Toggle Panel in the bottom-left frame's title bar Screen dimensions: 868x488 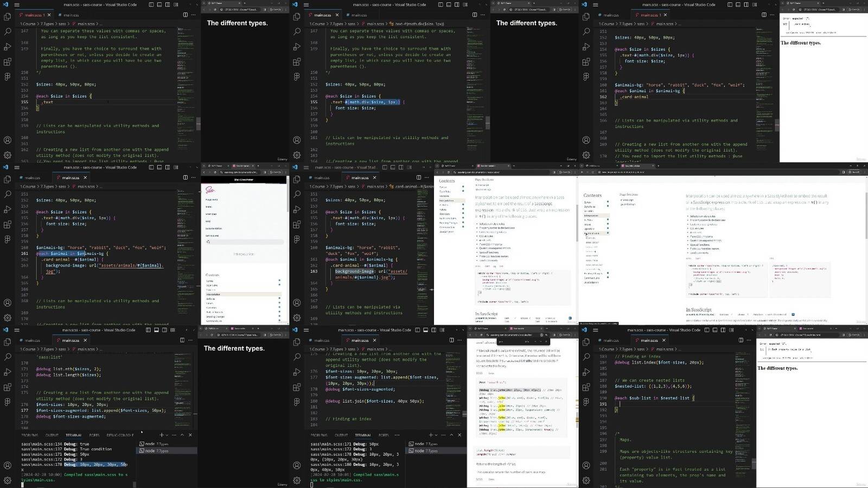click(x=157, y=330)
